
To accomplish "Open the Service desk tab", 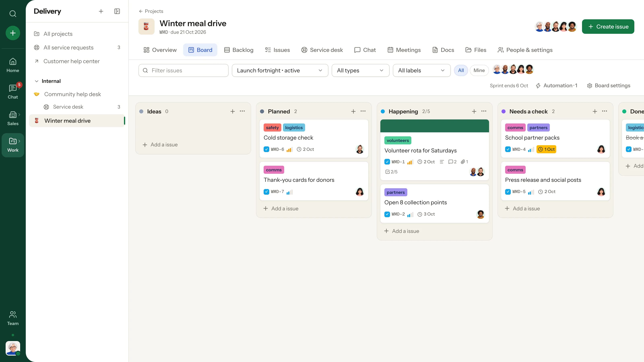I will click(322, 50).
